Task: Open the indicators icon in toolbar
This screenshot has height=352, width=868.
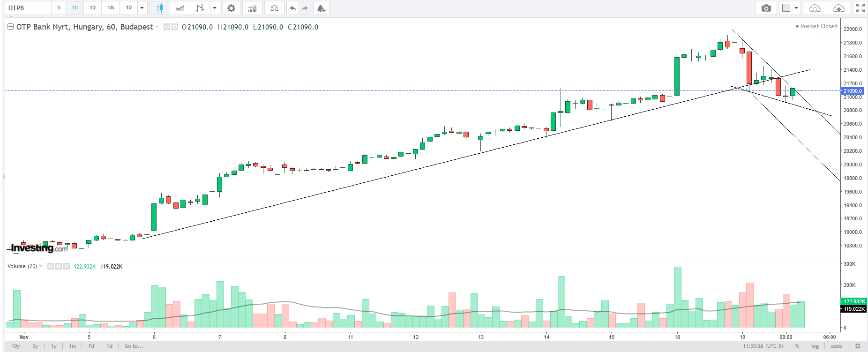Action: (253, 8)
